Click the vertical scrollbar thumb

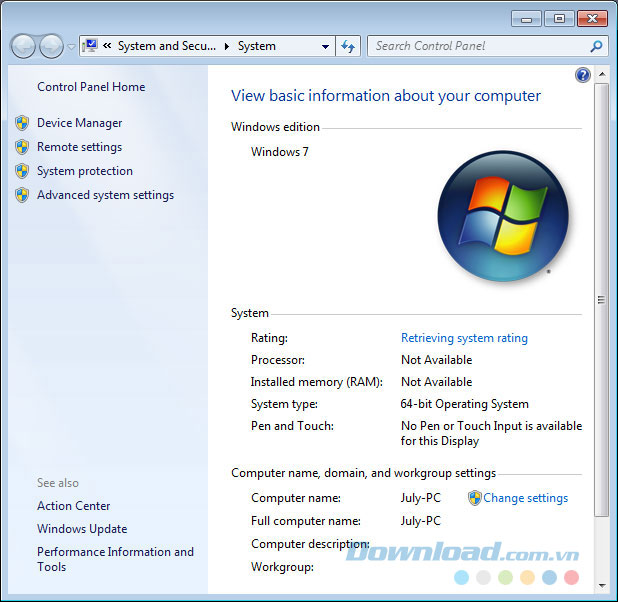[601, 300]
